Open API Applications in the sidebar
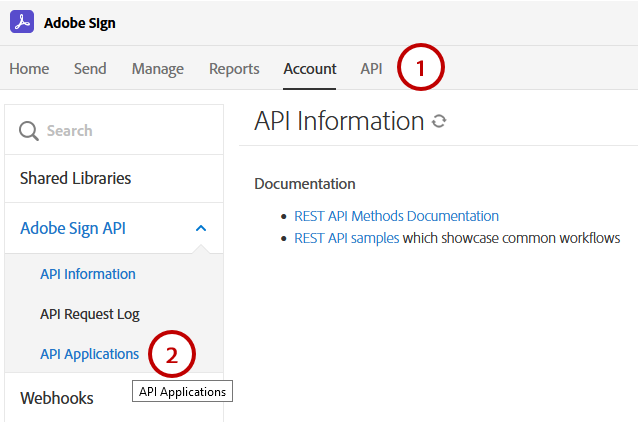Image resolution: width=638 pixels, height=422 pixels. pyautogui.click(x=89, y=354)
